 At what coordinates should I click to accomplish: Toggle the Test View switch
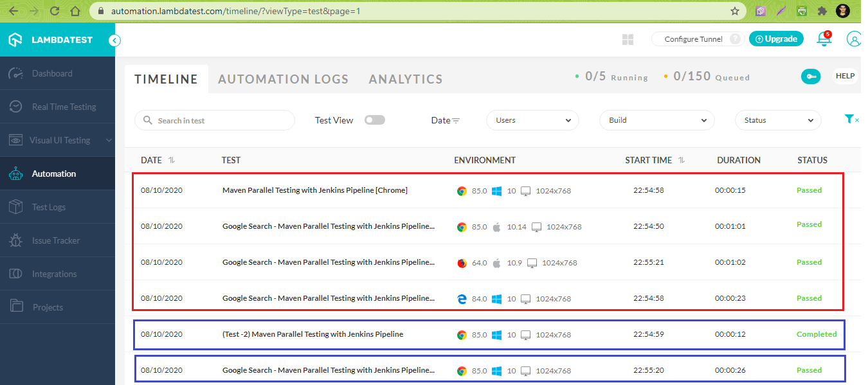click(x=374, y=120)
